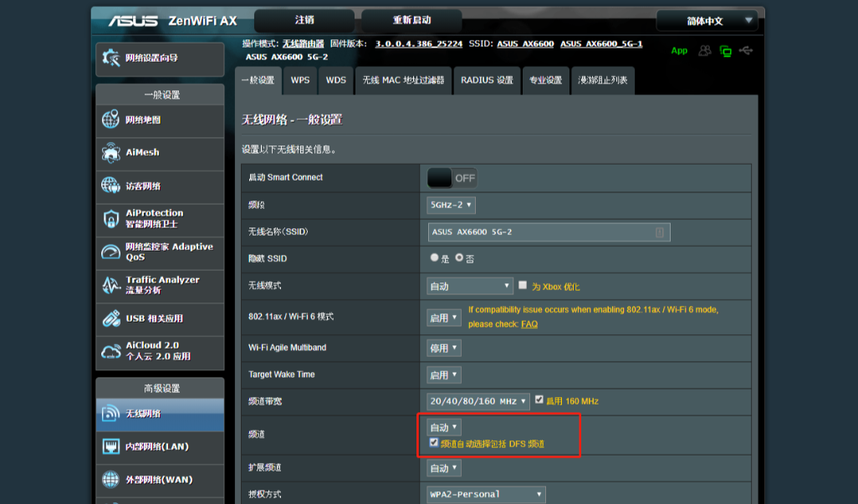This screenshot has height=504, width=858.
Task: Open the wireless mode dropdown
Action: tap(470, 286)
